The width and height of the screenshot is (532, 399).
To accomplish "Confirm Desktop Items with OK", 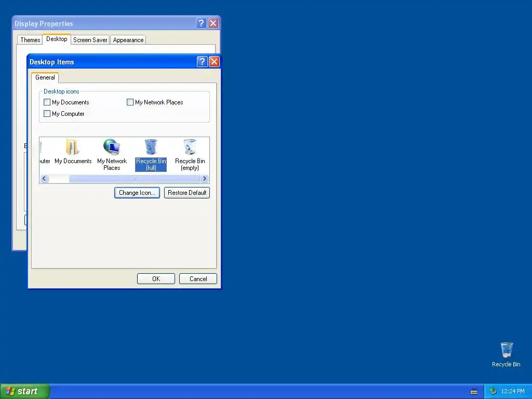I will pos(156,279).
